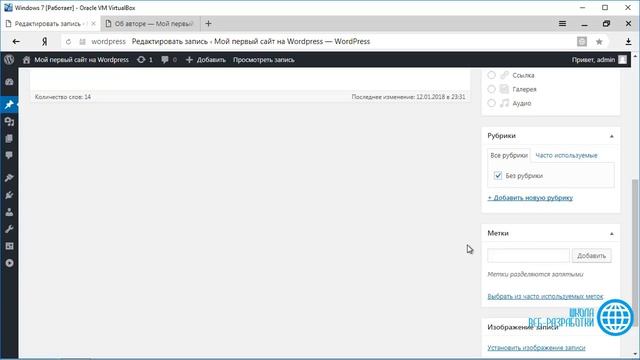
Task: Click Просмотреть запись in admin bar
Action: tap(264, 60)
